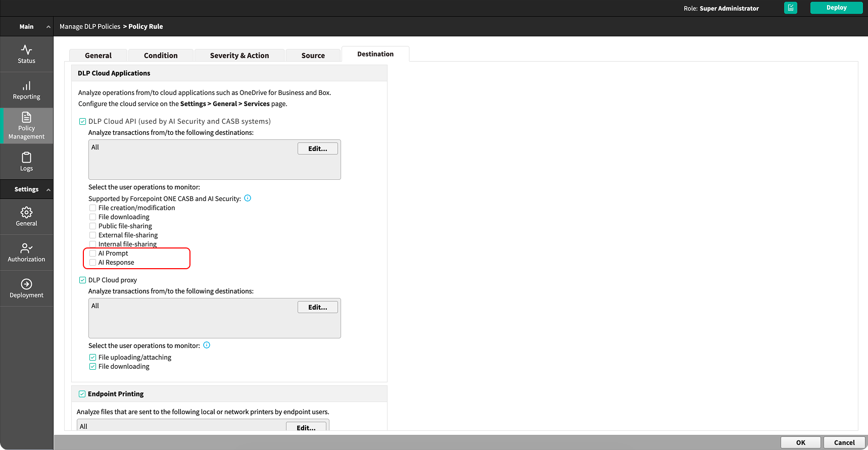This screenshot has height=450, width=868.
Task: Uncheck DLP Cloud API checkbox
Action: point(82,121)
